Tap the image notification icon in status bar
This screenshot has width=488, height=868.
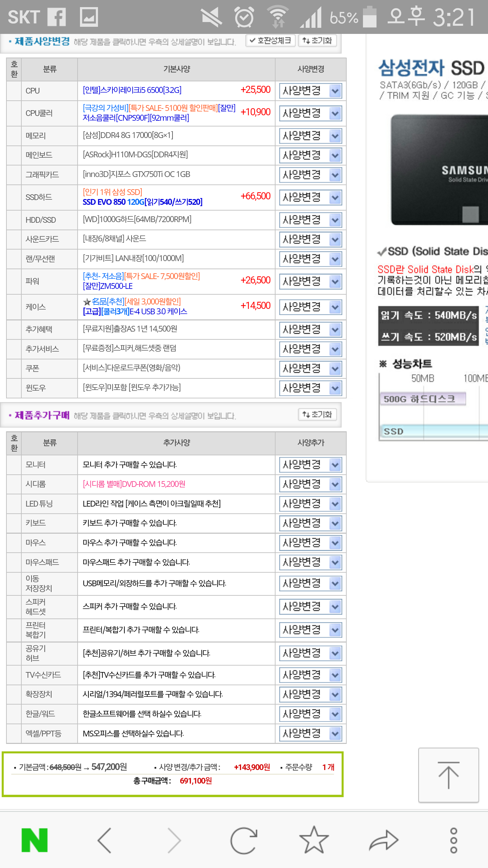[89, 17]
